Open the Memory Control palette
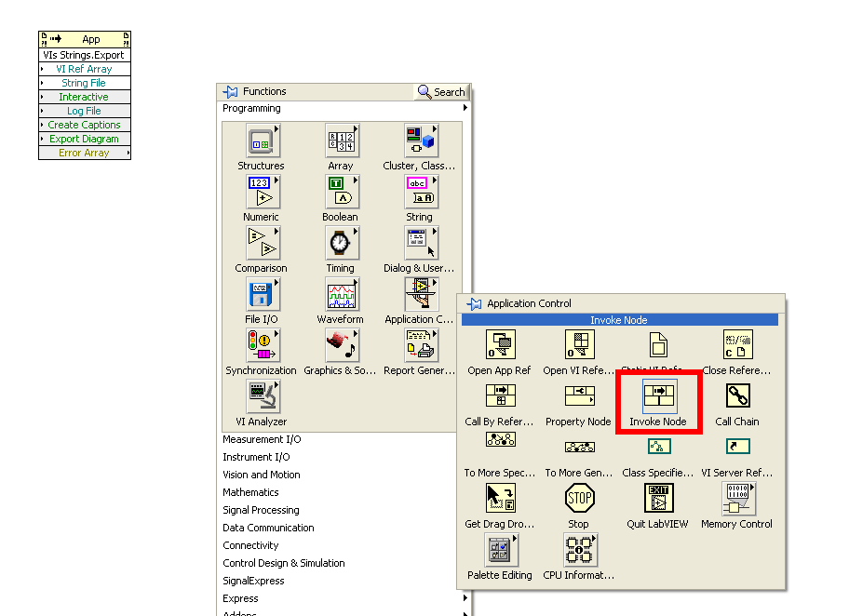Image resolution: width=849 pixels, height=616 pixels. [x=738, y=498]
